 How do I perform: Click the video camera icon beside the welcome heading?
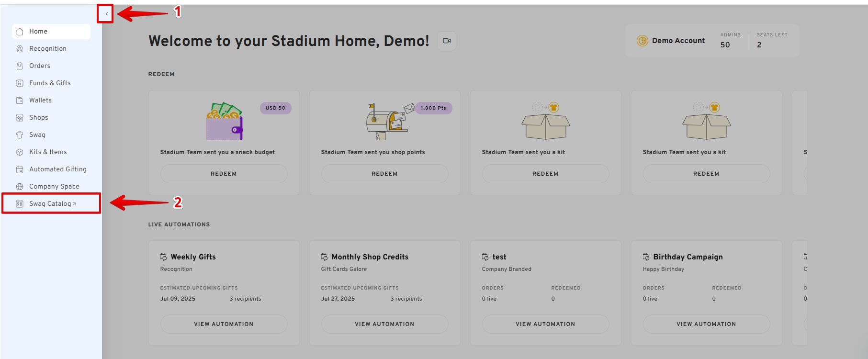pyautogui.click(x=447, y=41)
